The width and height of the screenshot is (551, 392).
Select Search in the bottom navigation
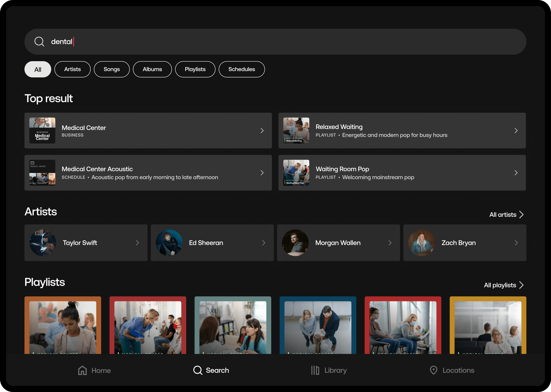point(211,370)
